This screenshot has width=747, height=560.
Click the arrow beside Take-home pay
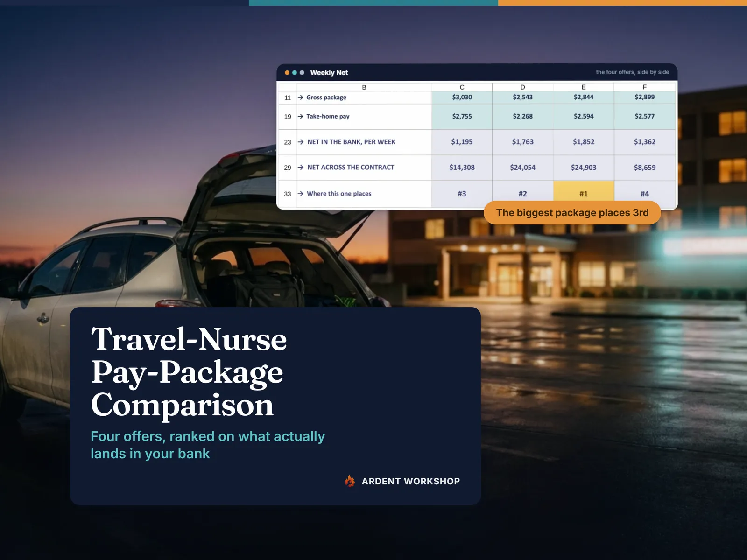[301, 116]
